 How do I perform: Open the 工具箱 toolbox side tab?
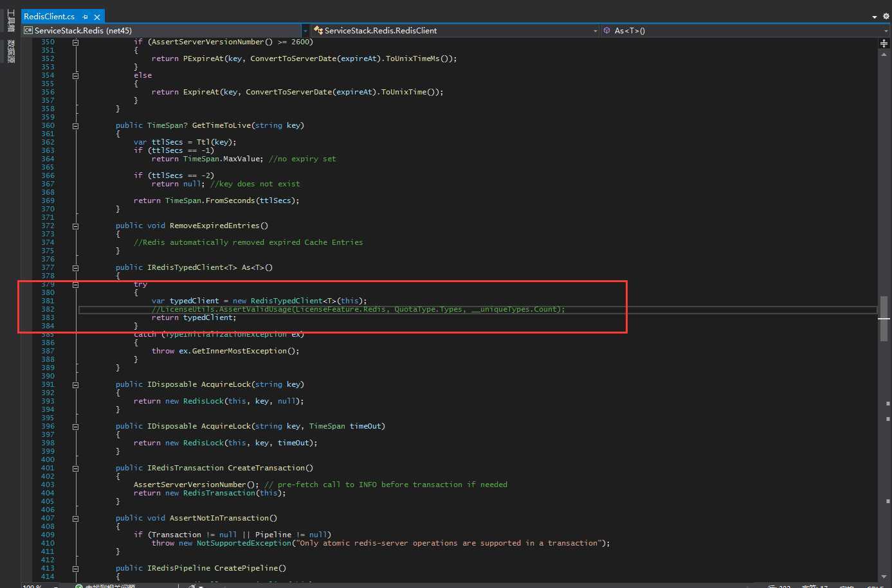point(10,21)
